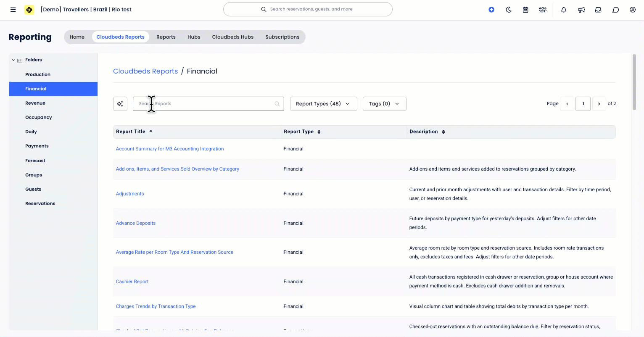Open your account profile icon

point(633,9)
